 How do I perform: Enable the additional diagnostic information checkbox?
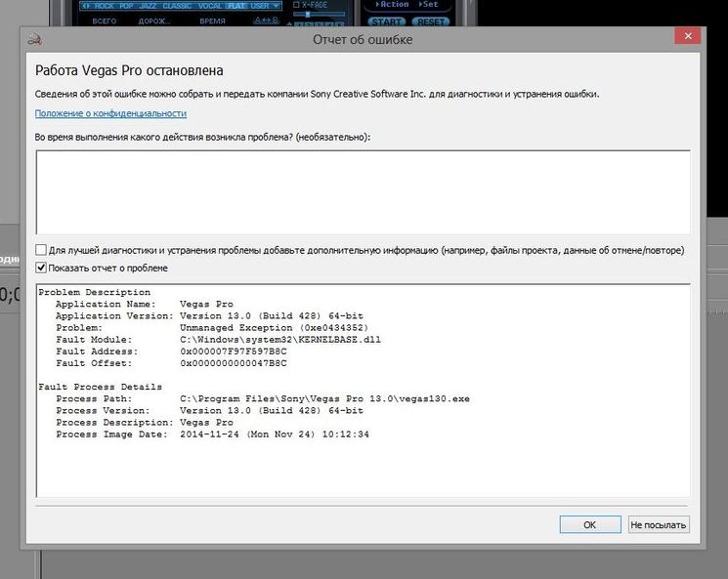click(41, 250)
